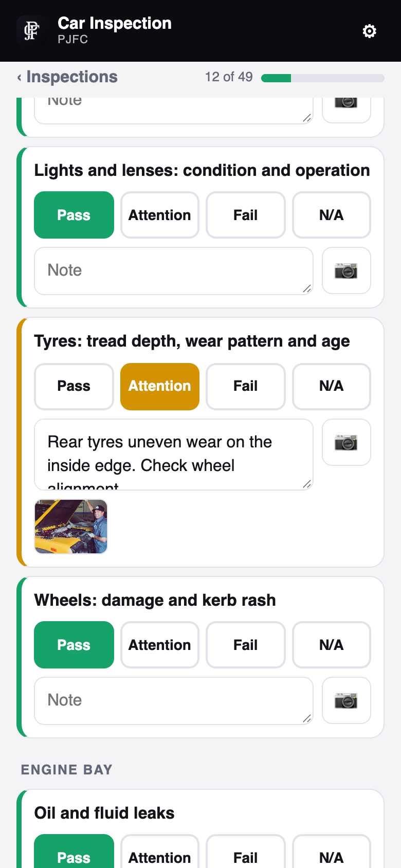Open settings via the gear icon
Viewport: 401px width, 868px height.
coord(369,31)
